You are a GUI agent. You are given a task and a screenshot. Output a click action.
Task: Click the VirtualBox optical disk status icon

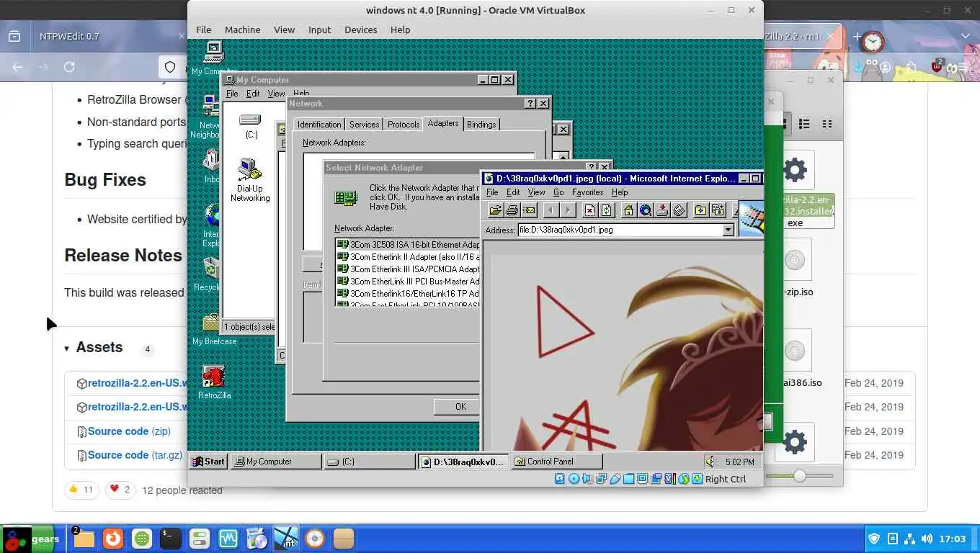coord(574,479)
